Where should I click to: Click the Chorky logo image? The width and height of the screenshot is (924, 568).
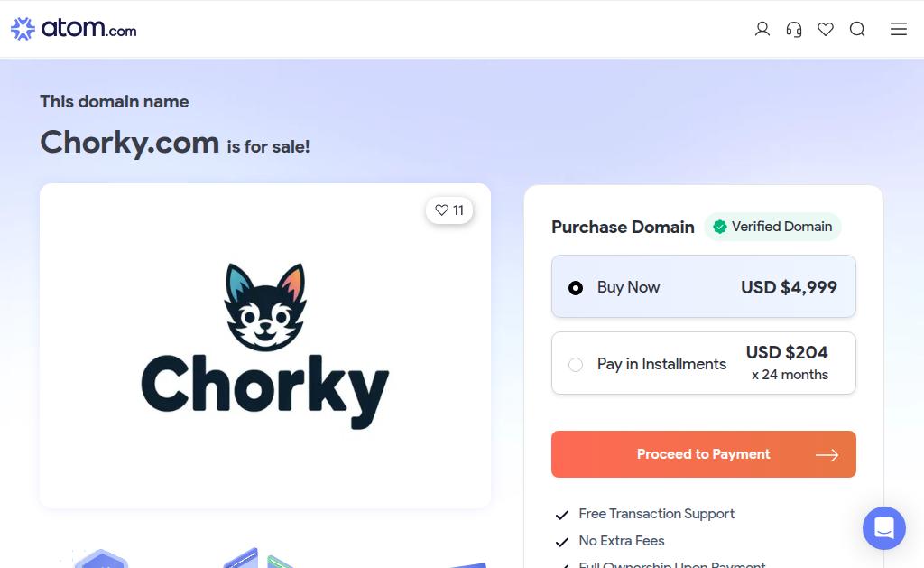click(x=265, y=346)
